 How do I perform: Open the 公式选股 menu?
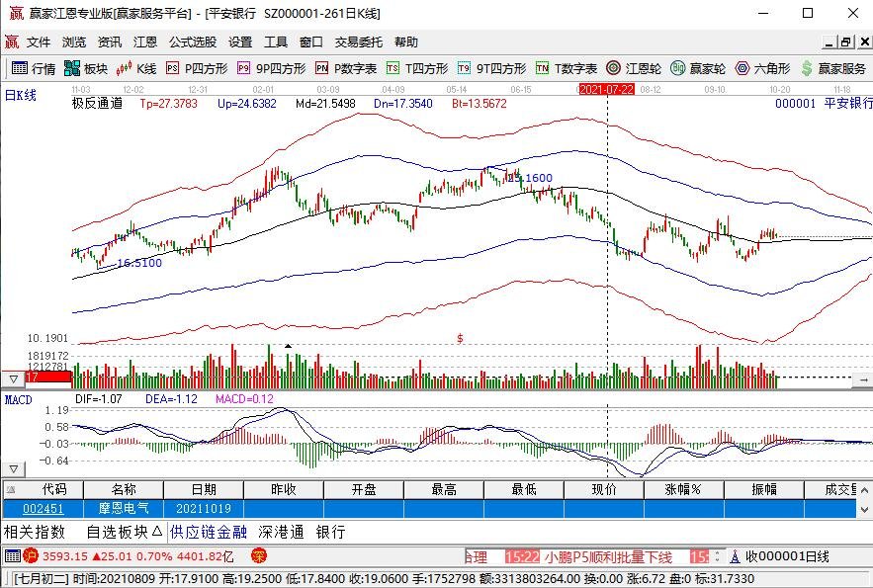(x=193, y=42)
